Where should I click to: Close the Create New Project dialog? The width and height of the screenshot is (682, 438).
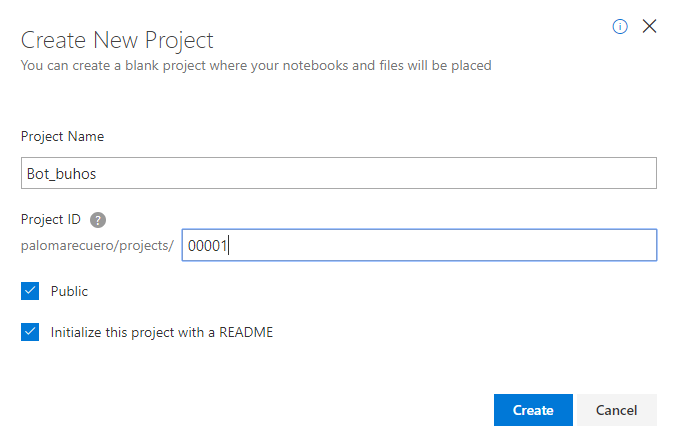649,26
